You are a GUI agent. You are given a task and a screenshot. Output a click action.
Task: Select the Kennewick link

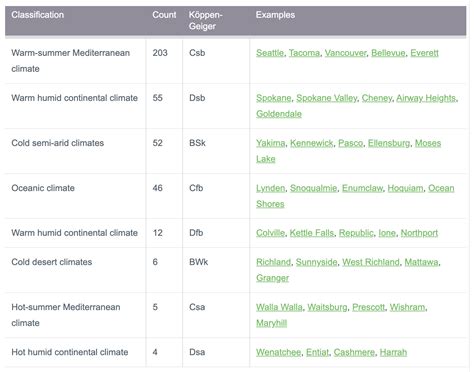pyautogui.click(x=312, y=143)
